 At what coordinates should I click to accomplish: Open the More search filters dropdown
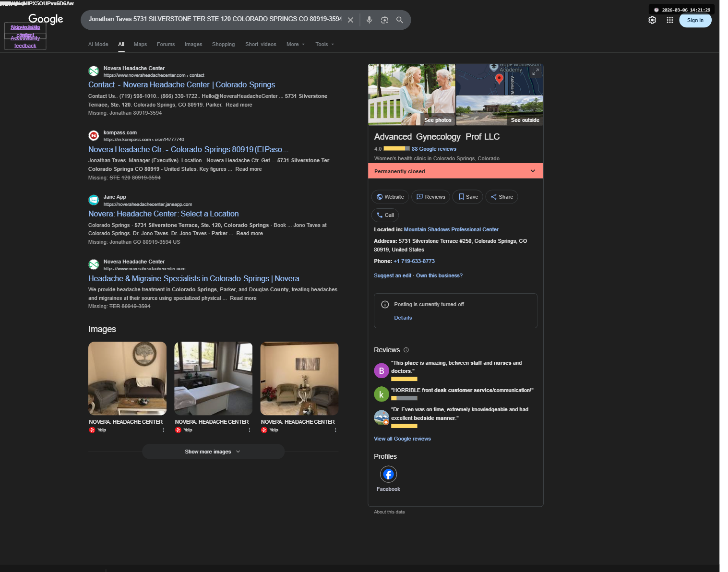pyautogui.click(x=295, y=44)
